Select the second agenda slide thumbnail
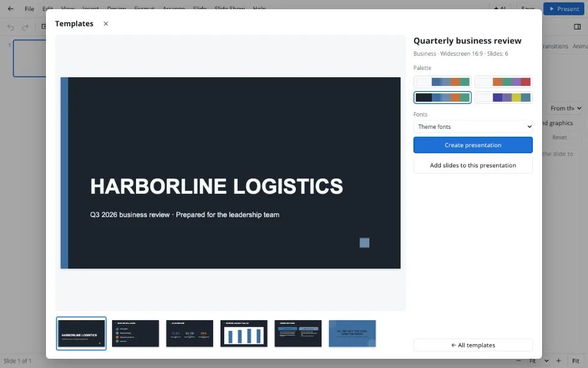This screenshot has width=588, height=368. (x=135, y=334)
